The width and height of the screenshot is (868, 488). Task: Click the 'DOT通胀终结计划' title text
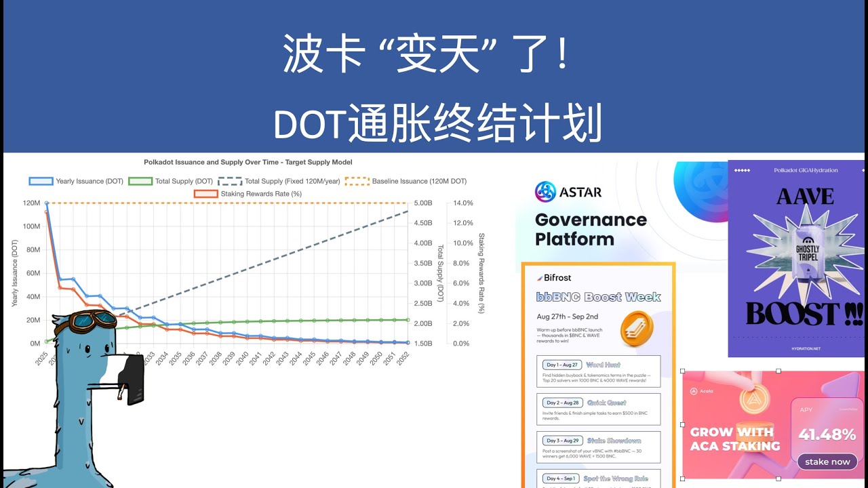click(x=438, y=123)
